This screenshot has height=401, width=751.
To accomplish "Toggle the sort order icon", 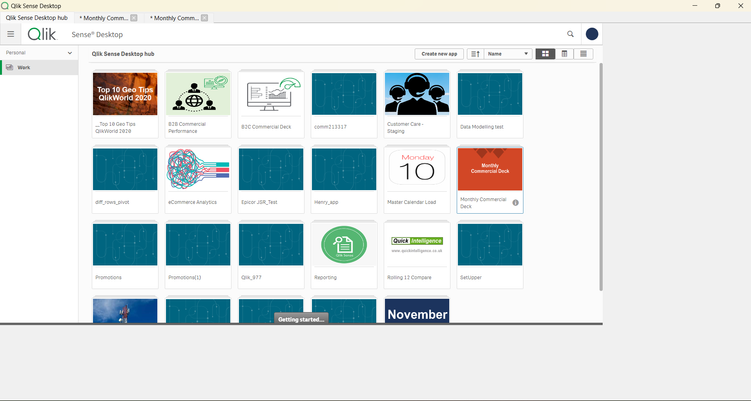I will click(475, 54).
